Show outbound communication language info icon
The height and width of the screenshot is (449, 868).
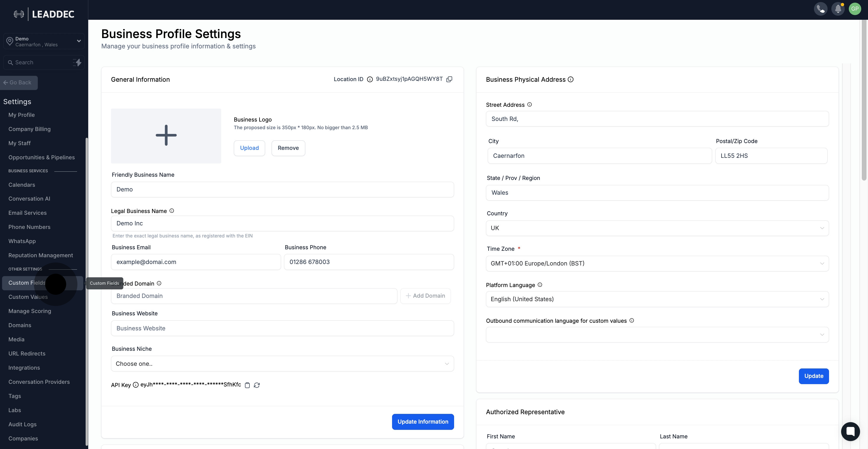(632, 320)
